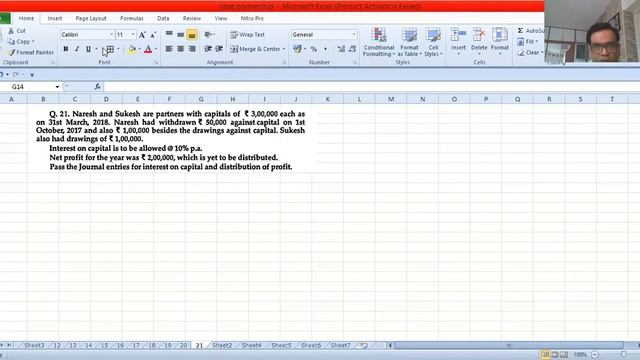The height and width of the screenshot is (360, 640).
Task: Click the Insert Worksheet tab icon
Action: [x=364, y=345]
